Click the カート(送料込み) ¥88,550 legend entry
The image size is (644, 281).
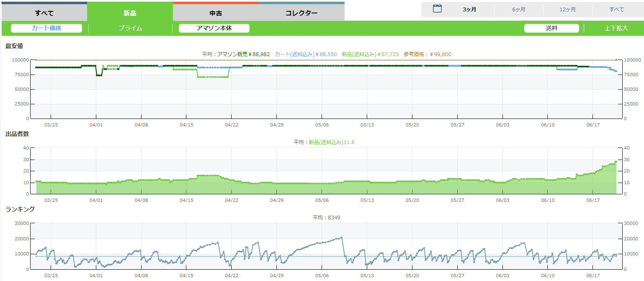coord(306,54)
